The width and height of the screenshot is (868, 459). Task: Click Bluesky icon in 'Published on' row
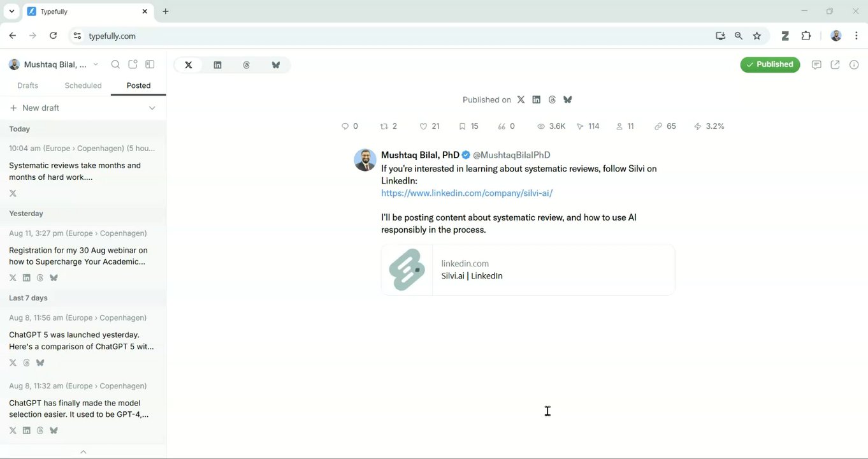pyautogui.click(x=567, y=99)
